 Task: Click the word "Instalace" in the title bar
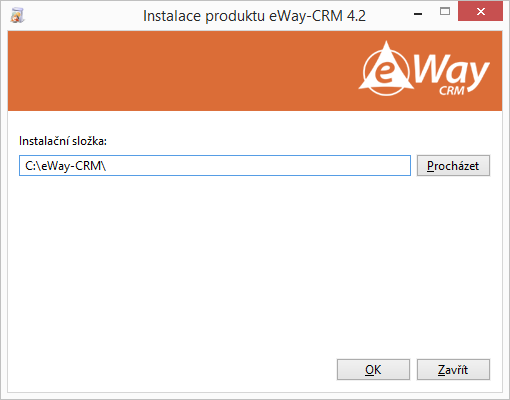click(172, 16)
